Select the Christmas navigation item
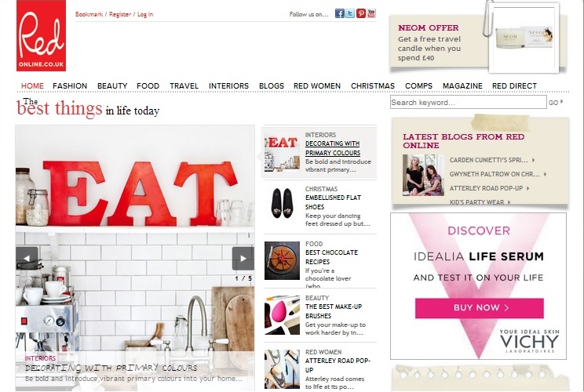Viewport: 584px width, 392px height. [373, 86]
